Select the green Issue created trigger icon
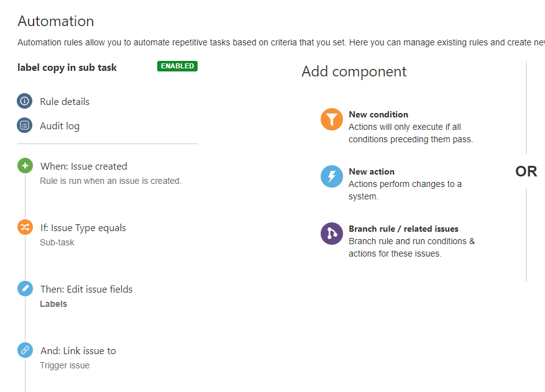545x392 pixels. click(25, 166)
